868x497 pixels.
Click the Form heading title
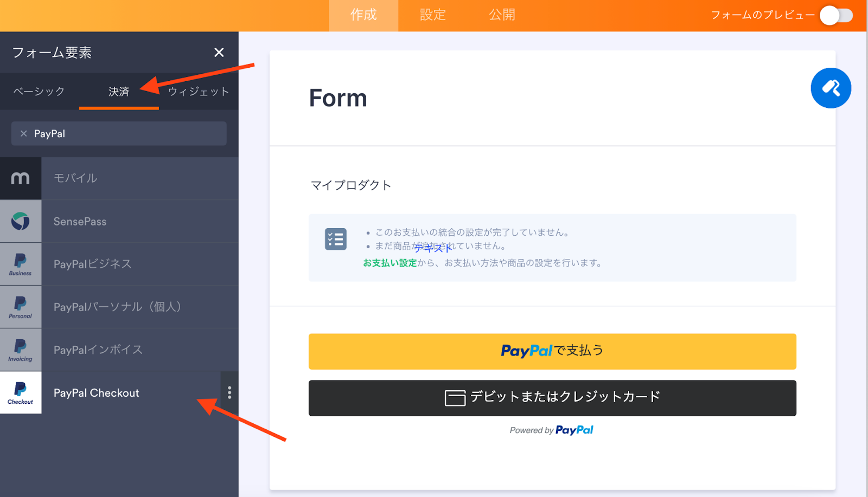(338, 98)
